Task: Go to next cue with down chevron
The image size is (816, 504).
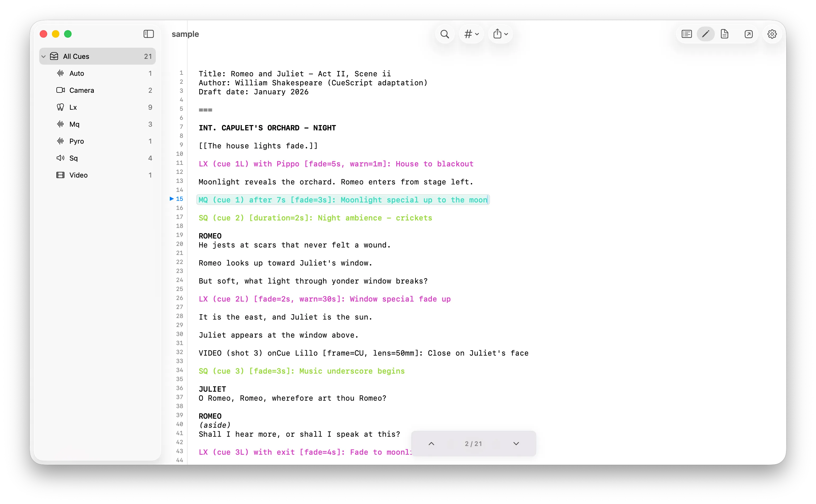Action: tap(516, 444)
